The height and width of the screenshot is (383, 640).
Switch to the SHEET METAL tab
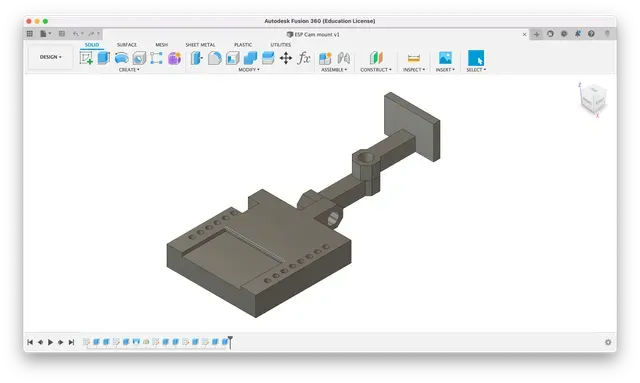pyautogui.click(x=200, y=45)
